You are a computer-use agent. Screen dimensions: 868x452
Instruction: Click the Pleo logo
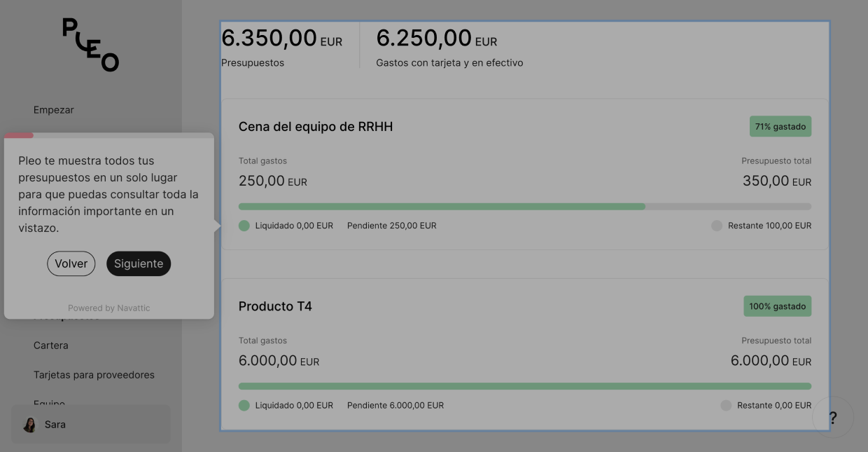click(91, 45)
